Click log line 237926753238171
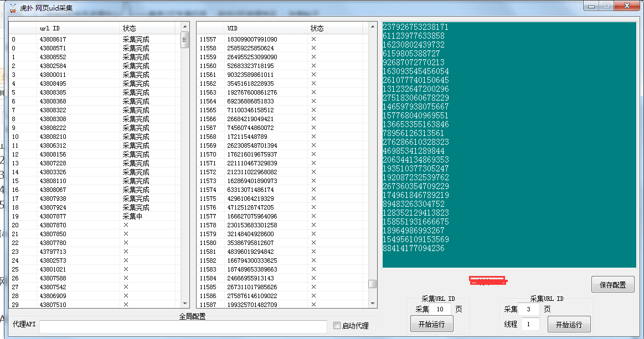The height and width of the screenshot is (339, 644). [x=416, y=27]
